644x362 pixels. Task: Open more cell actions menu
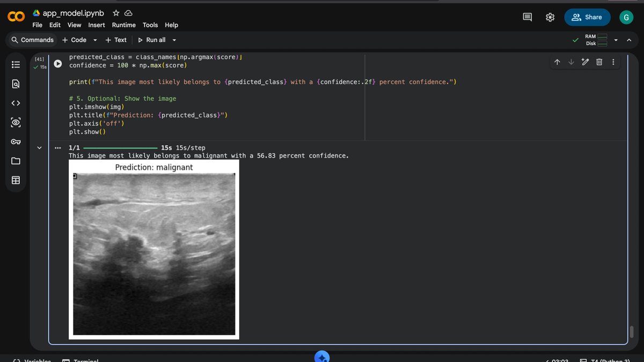tap(613, 62)
